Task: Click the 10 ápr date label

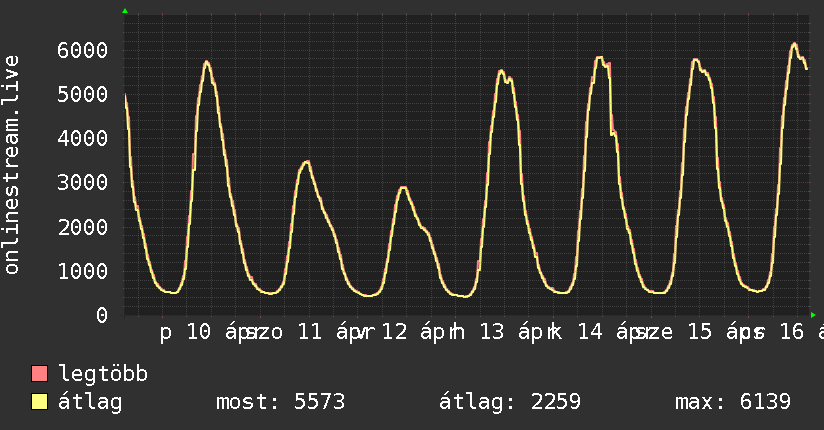Action: pos(218,332)
